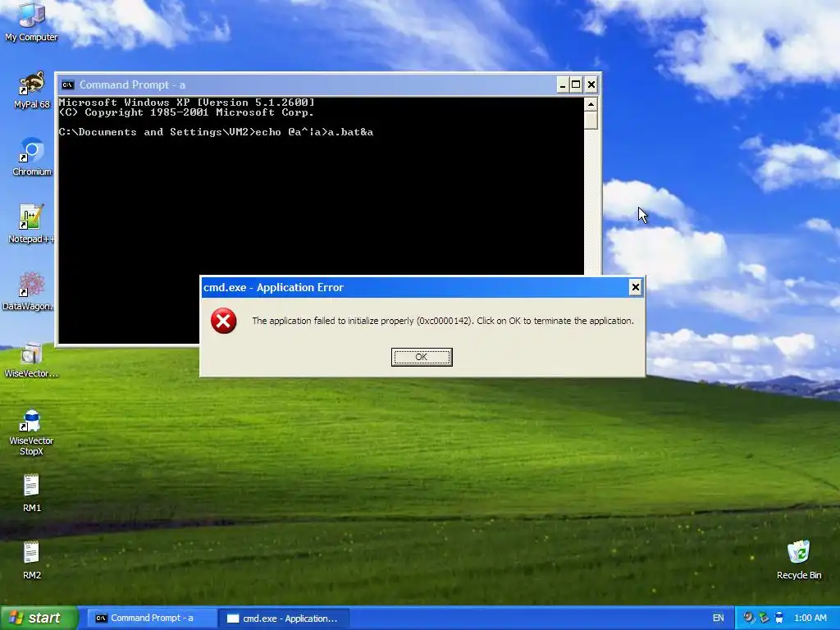Open WiseVector StopX shortcut
The width and height of the screenshot is (840, 630).
(31, 433)
